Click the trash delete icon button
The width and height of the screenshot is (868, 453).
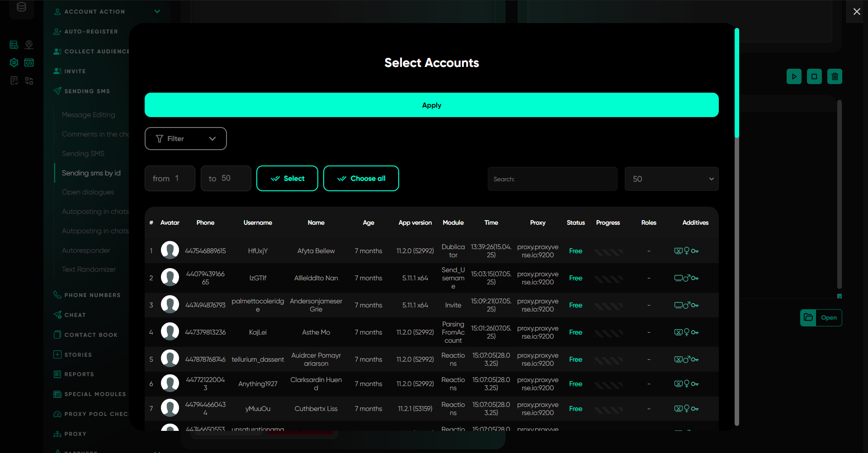(835, 76)
